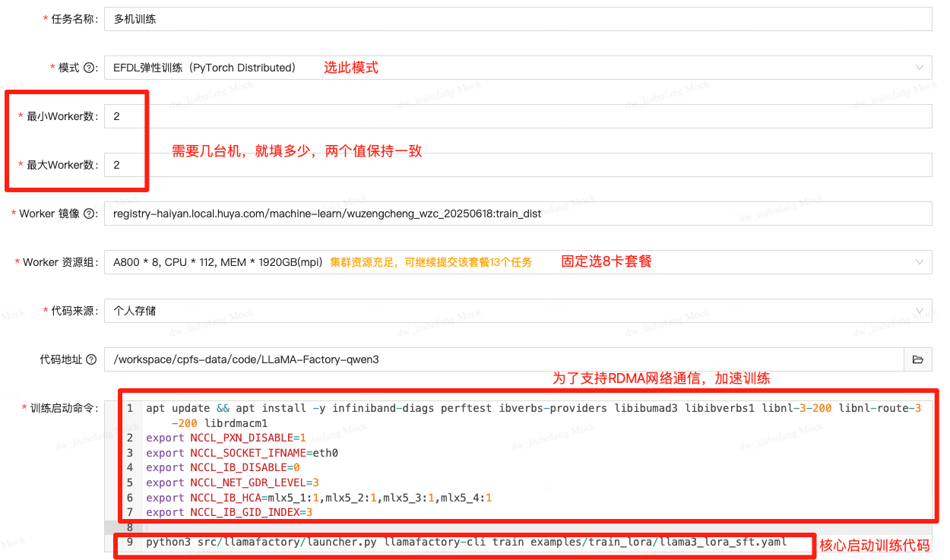The height and width of the screenshot is (560, 950).
Task: Expand the Worker 资源组 dropdown
Action: point(517,262)
